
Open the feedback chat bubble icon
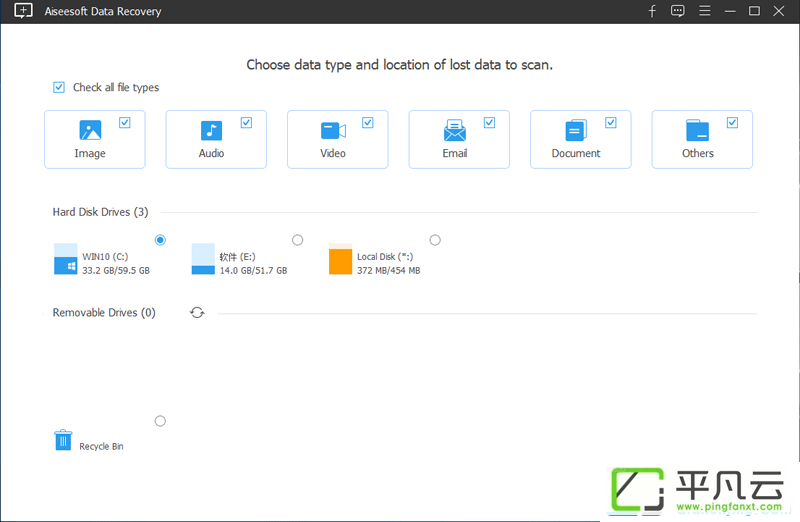point(678,11)
